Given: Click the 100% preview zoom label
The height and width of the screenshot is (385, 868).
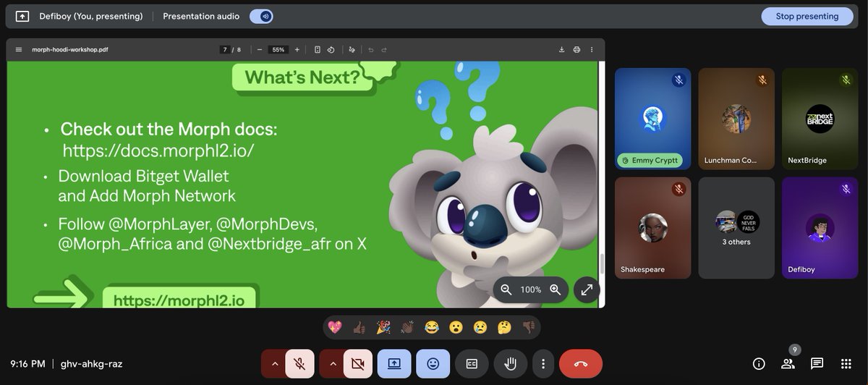Looking at the screenshot, I should (x=531, y=289).
